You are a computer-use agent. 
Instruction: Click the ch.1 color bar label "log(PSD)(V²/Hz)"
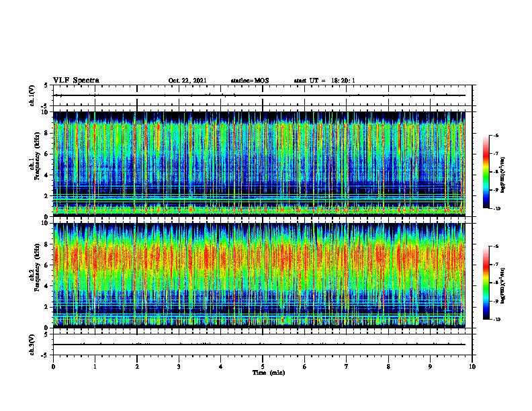[x=503, y=175]
